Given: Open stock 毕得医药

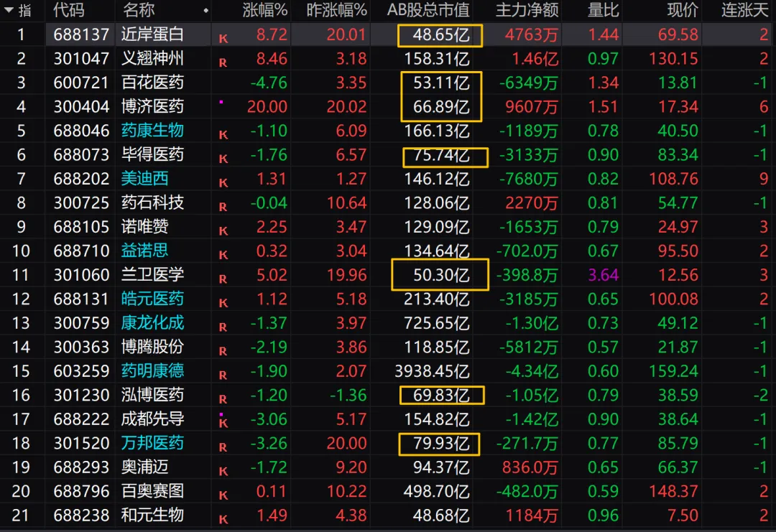Looking at the screenshot, I should (x=152, y=154).
